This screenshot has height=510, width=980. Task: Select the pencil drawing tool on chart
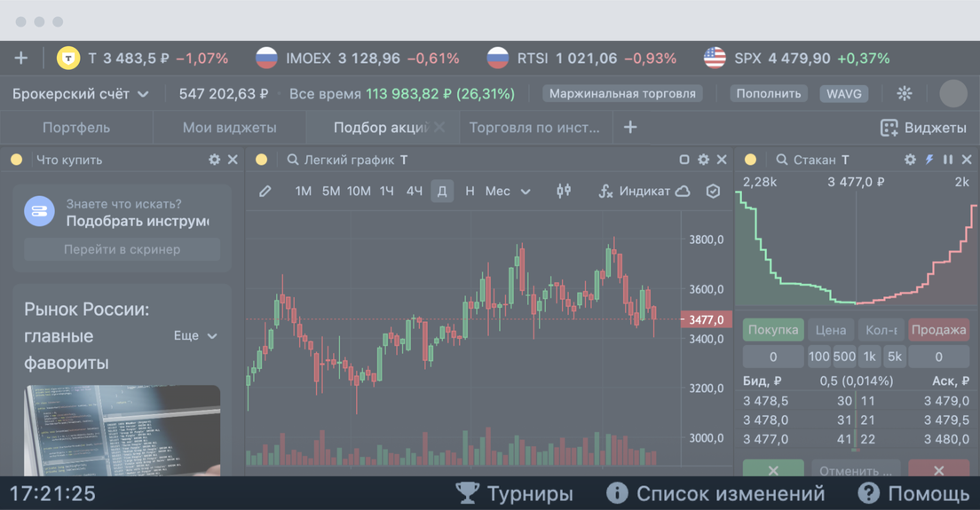tap(265, 191)
